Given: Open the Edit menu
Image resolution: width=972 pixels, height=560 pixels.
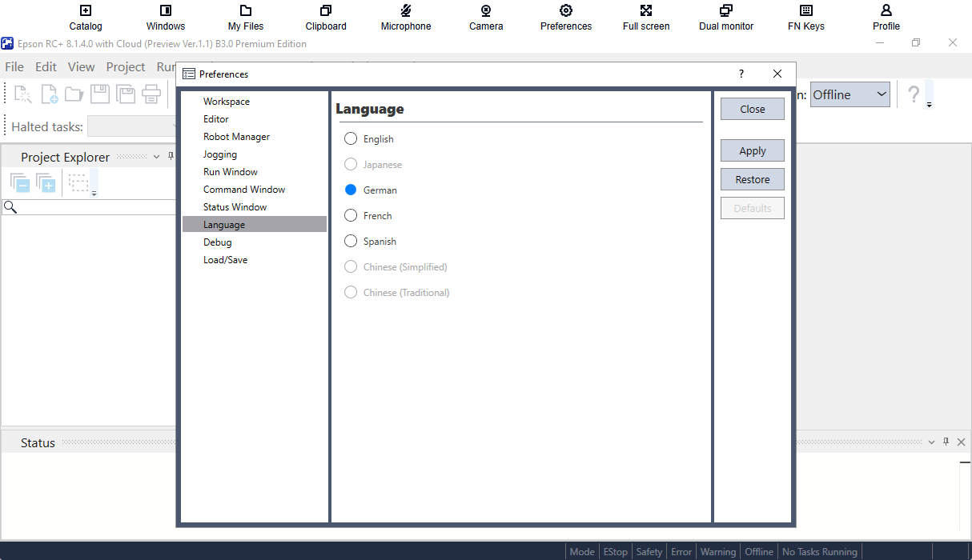Looking at the screenshot, I should [46, 67].
